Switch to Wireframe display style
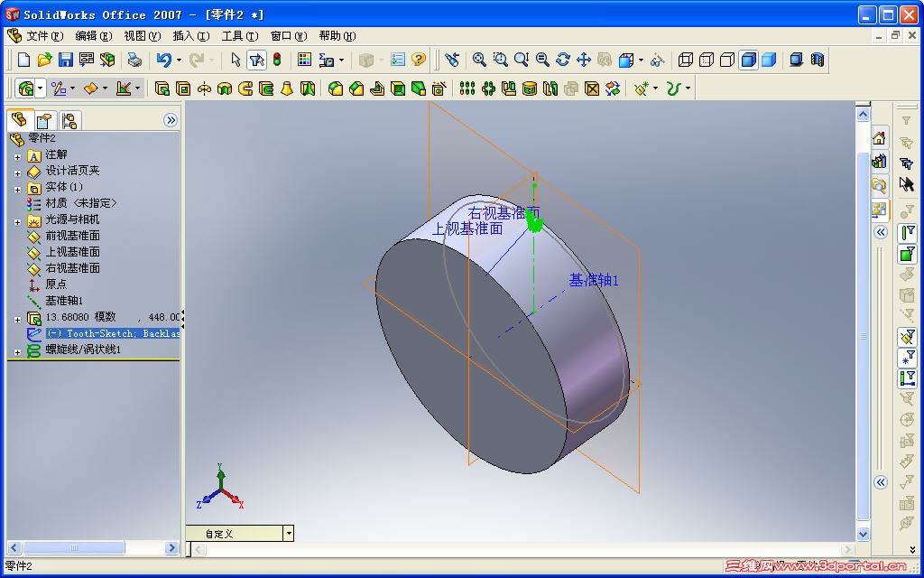 (x=686, y=60)
